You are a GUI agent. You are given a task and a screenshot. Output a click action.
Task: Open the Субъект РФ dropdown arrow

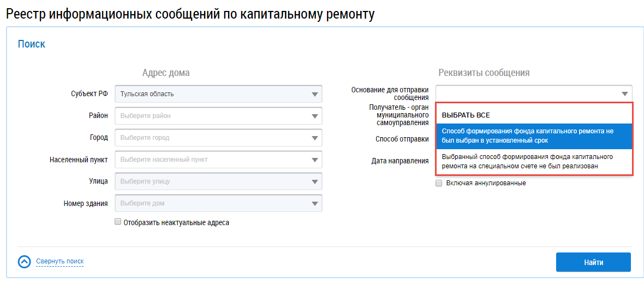(x=314, y=94)
